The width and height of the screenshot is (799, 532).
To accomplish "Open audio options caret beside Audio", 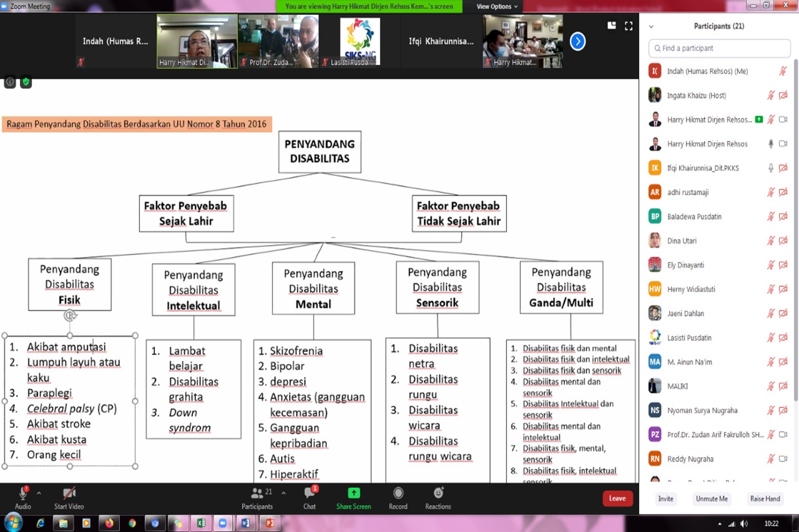I will [x=39, y=493].
